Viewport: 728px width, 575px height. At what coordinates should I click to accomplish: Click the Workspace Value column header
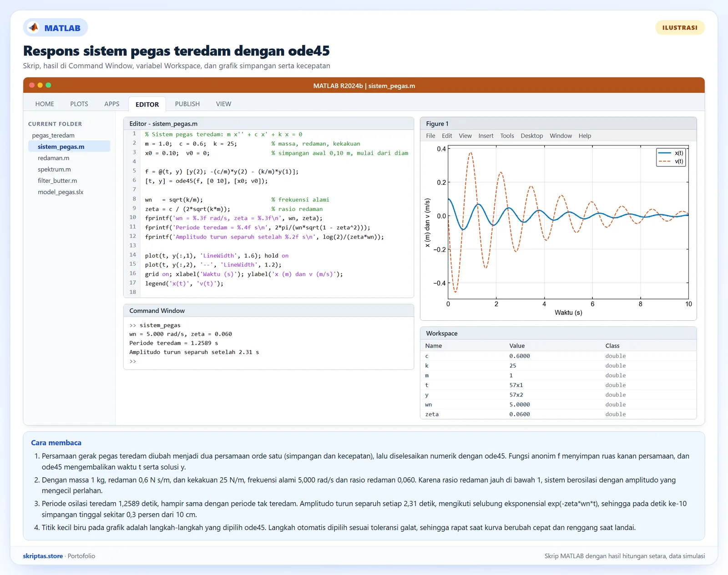517,346
